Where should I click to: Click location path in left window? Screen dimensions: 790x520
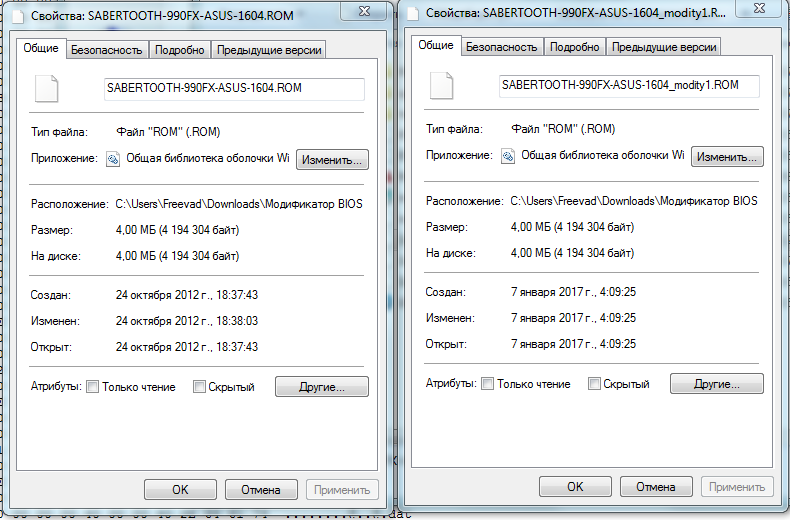pyautogui.click(x=239, y=204)
